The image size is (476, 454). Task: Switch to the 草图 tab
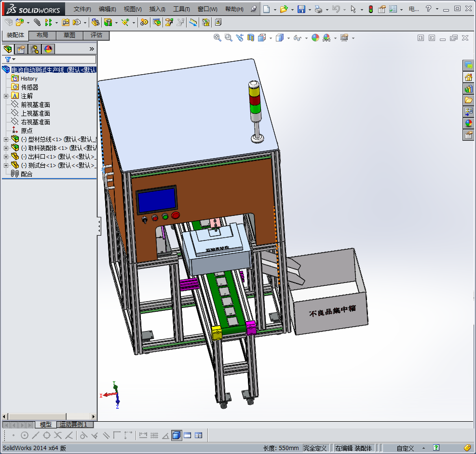click(69, 35)
